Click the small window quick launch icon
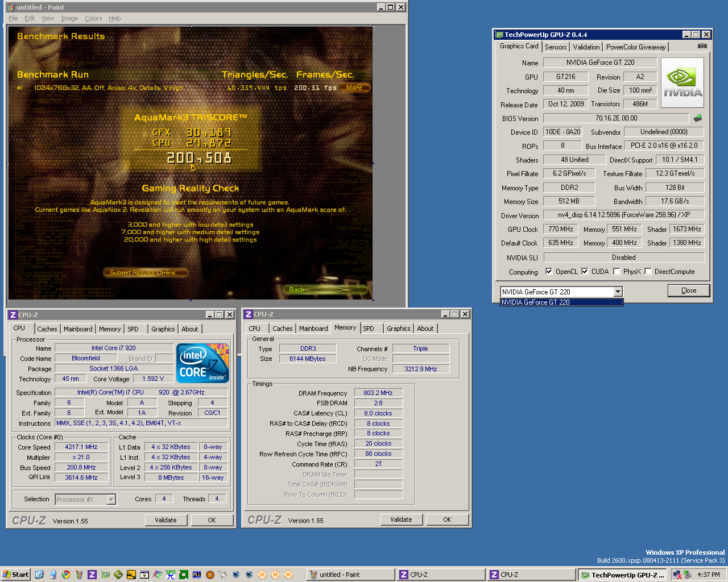 (144, 575)
